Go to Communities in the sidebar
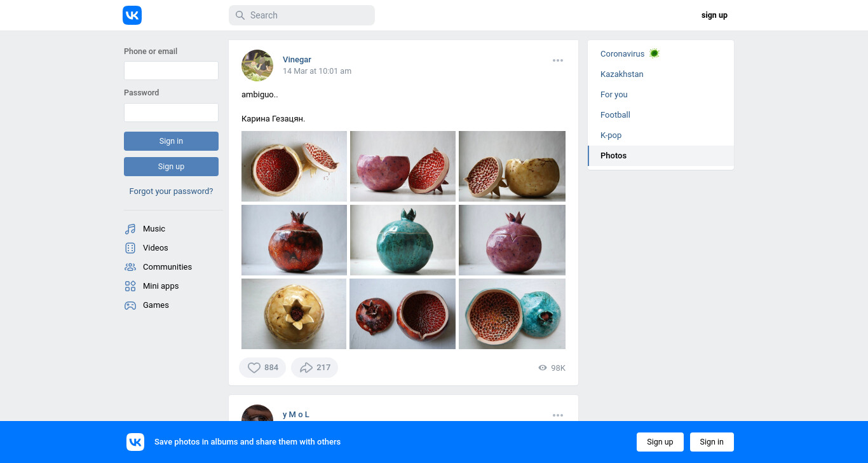This screenshot has height=463, width=868. (167, 267)
